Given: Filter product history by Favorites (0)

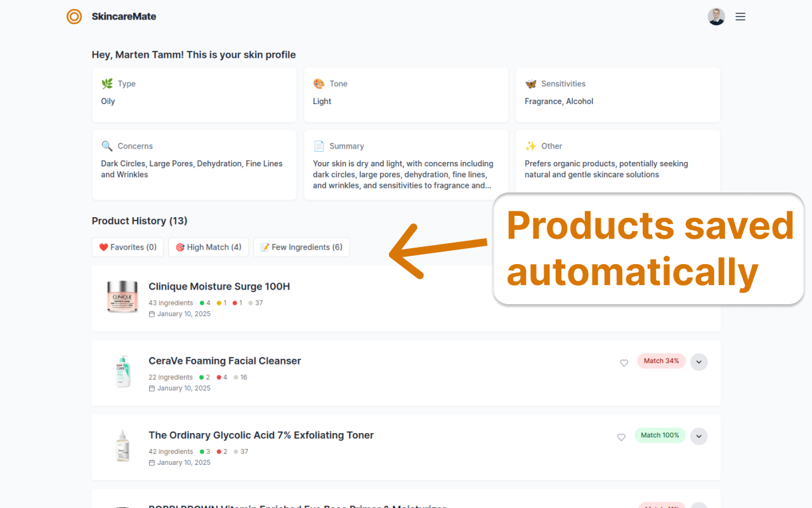Looking at the screenshot, I should click(128, 247).
